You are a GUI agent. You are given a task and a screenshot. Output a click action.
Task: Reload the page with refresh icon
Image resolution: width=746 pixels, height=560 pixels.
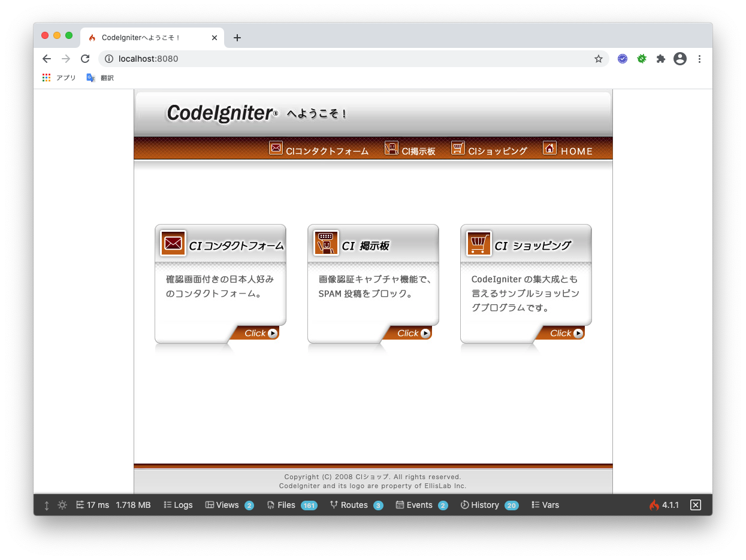point(85,59)
